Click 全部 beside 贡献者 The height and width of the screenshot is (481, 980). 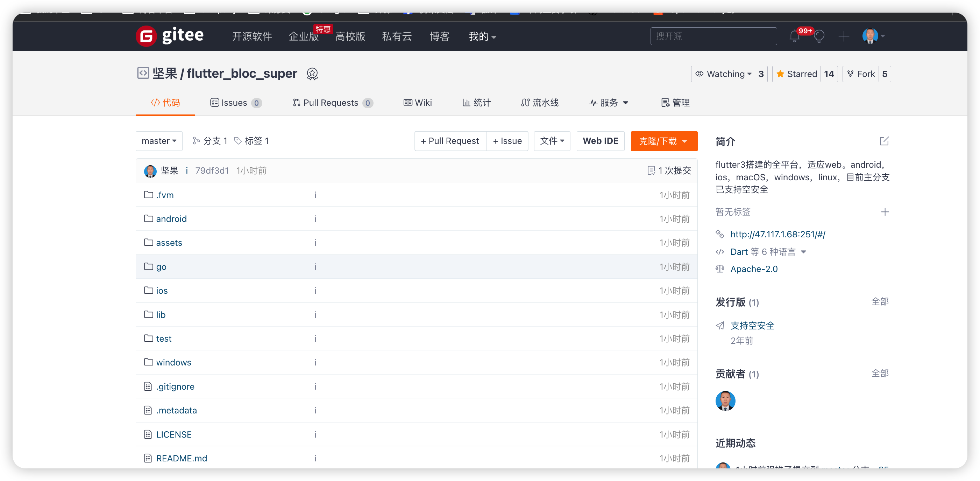[880, 373]
